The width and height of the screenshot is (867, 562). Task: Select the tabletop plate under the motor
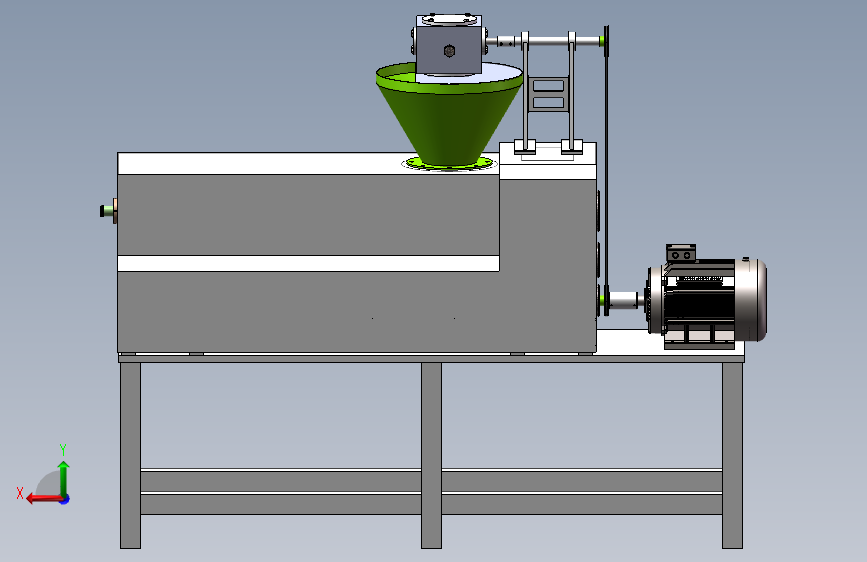click(x=630, y=342)
